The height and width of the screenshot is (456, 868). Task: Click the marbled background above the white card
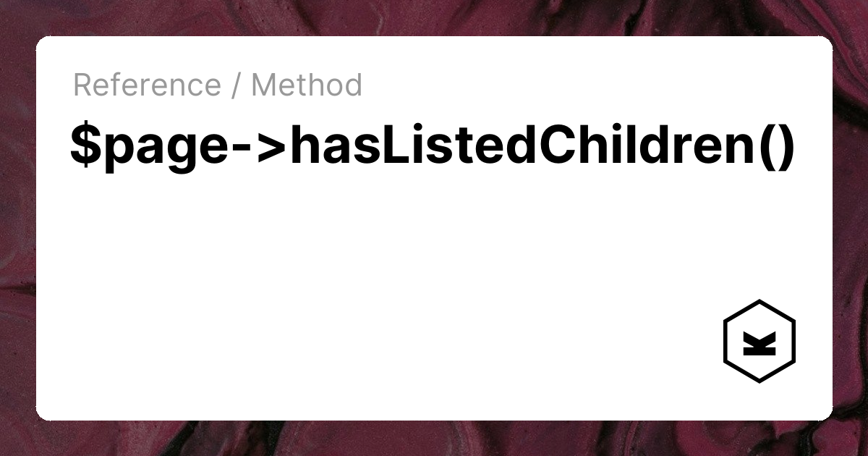pyautogui.click(x=434, y=17)
